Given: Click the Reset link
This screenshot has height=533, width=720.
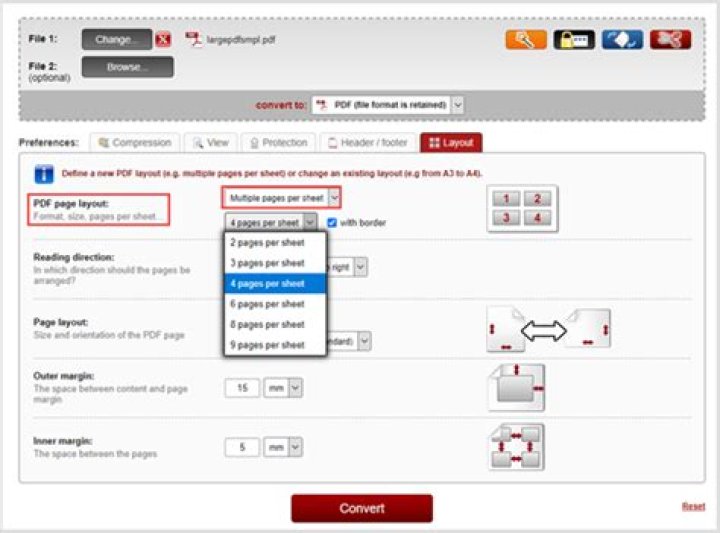Looking at the screenshot, I should point(693,506).
